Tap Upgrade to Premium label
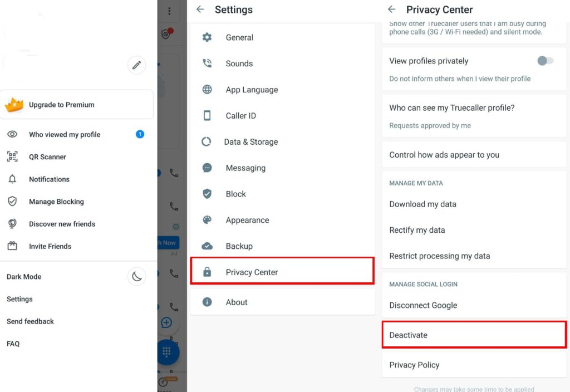 [x=62, y=105]
